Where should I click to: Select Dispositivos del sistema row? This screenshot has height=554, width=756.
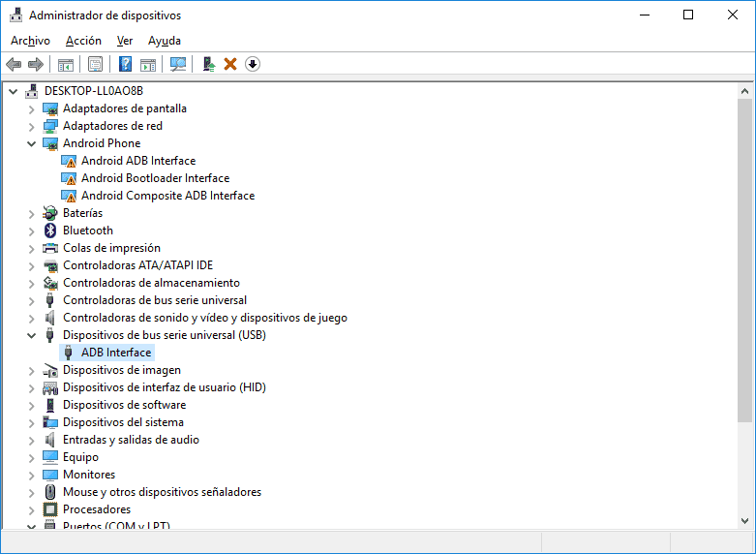[123, 422]
